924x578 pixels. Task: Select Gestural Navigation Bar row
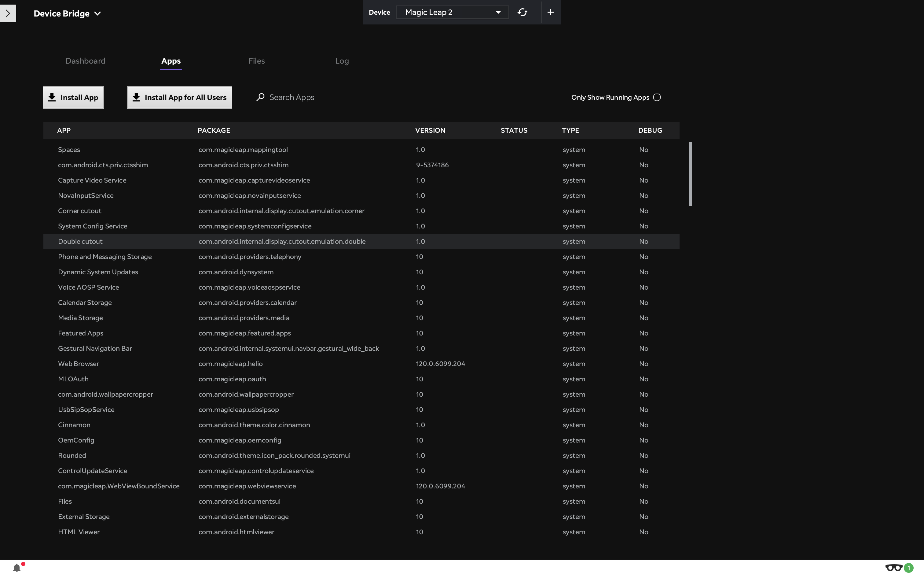click(361, 348)
